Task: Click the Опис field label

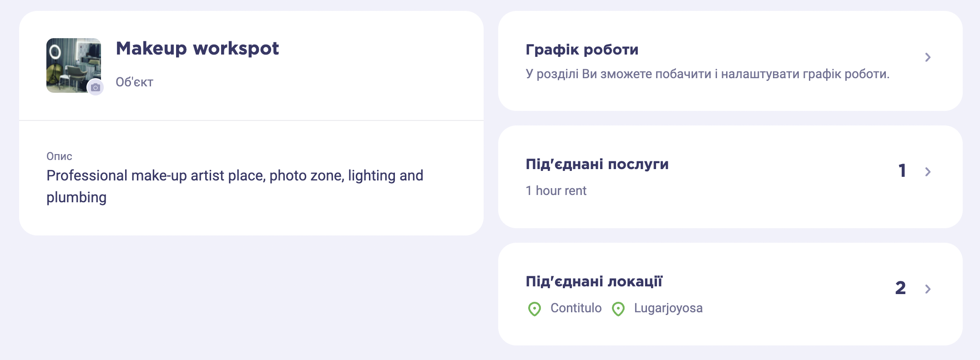Action: (59, 156)
